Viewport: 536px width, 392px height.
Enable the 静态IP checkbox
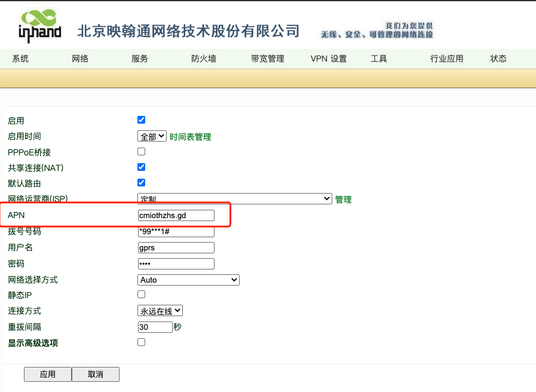coord(142,294)
